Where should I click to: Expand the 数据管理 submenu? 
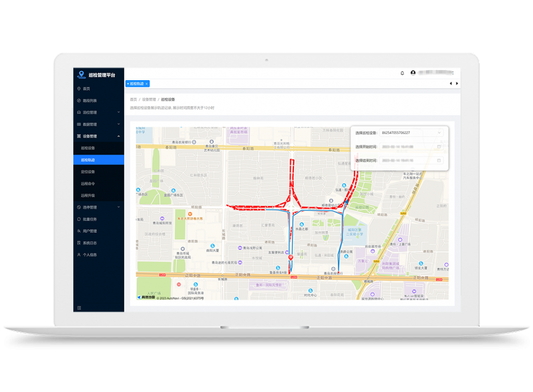(98, 124)
